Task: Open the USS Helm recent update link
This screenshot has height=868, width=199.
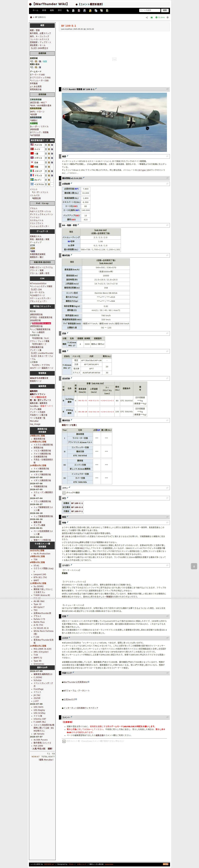Action: point(38,707)
